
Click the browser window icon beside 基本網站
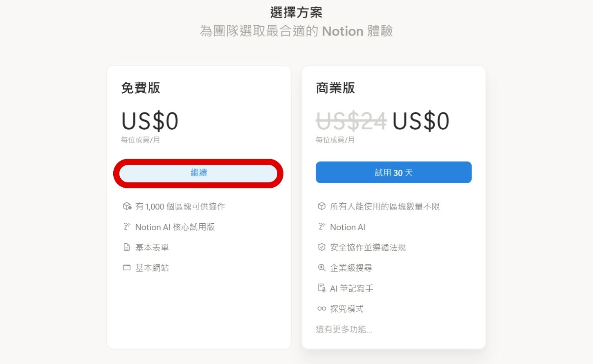[x=127, y=267]
